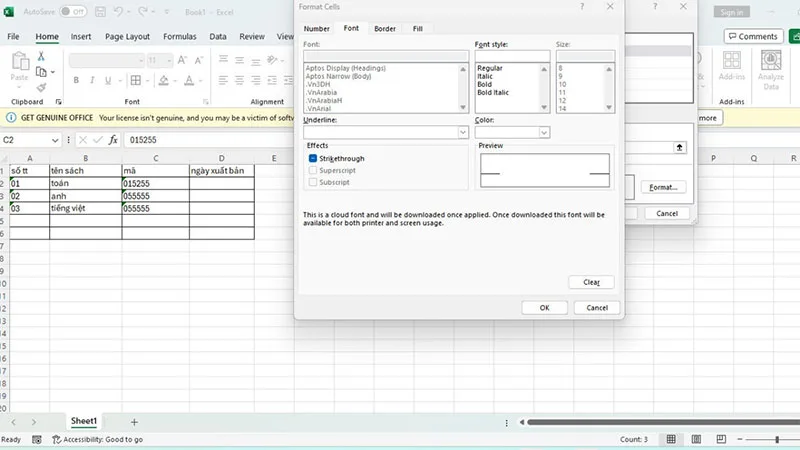This screenshot has height=450, width=800.
Task: Select Page Layout view in the status bar
Action: click(x=696, y=439)
